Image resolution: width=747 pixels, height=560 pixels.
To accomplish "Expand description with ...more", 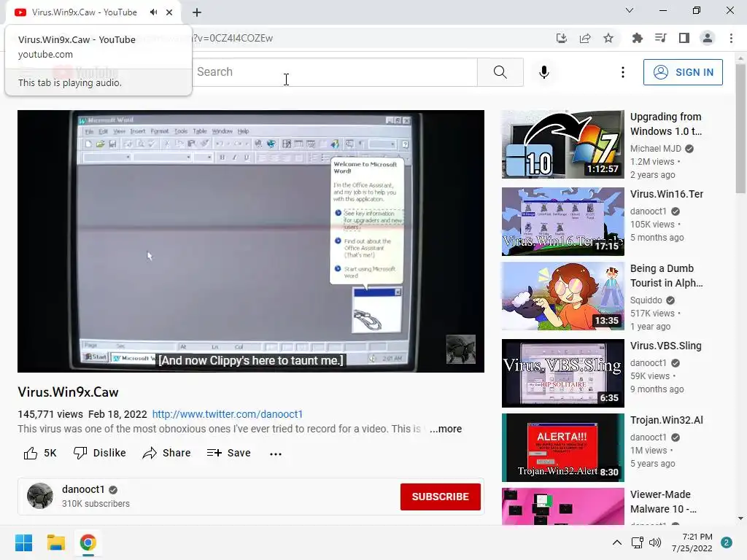I will [x=446, y=429].
